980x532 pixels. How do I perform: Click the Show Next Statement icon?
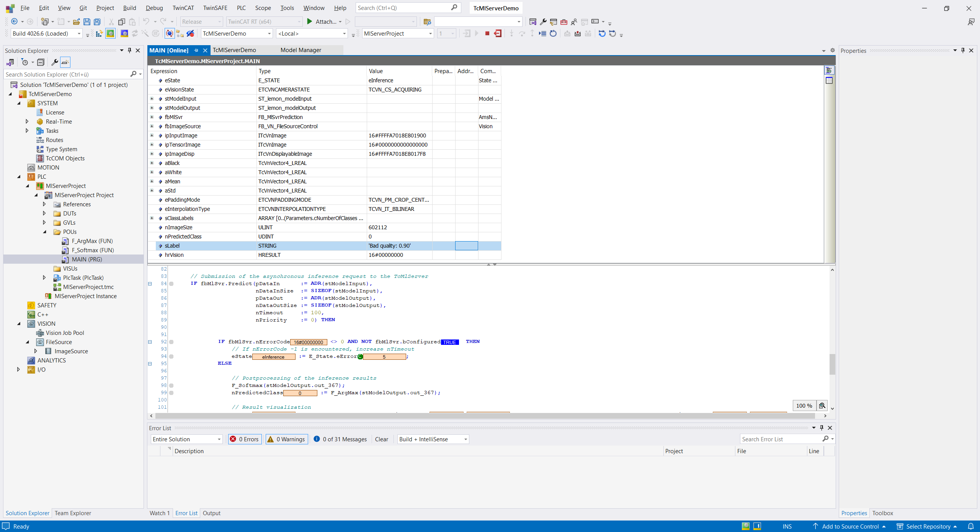[542, 34]
